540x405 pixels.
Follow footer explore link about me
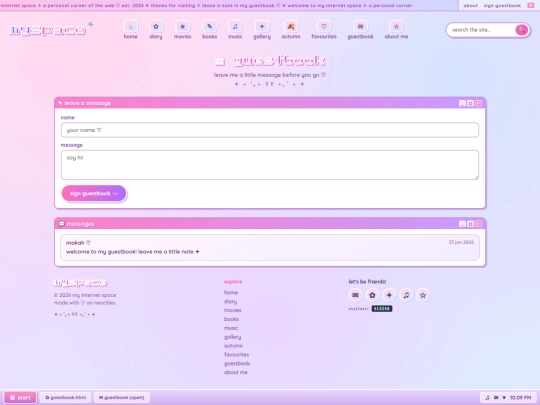point(236,372)
